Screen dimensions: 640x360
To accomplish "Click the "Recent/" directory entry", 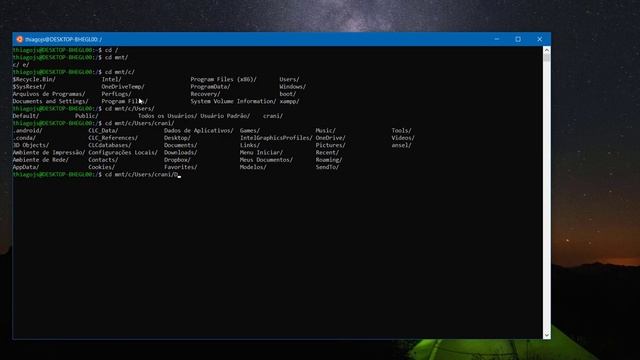I will (327, 153).
